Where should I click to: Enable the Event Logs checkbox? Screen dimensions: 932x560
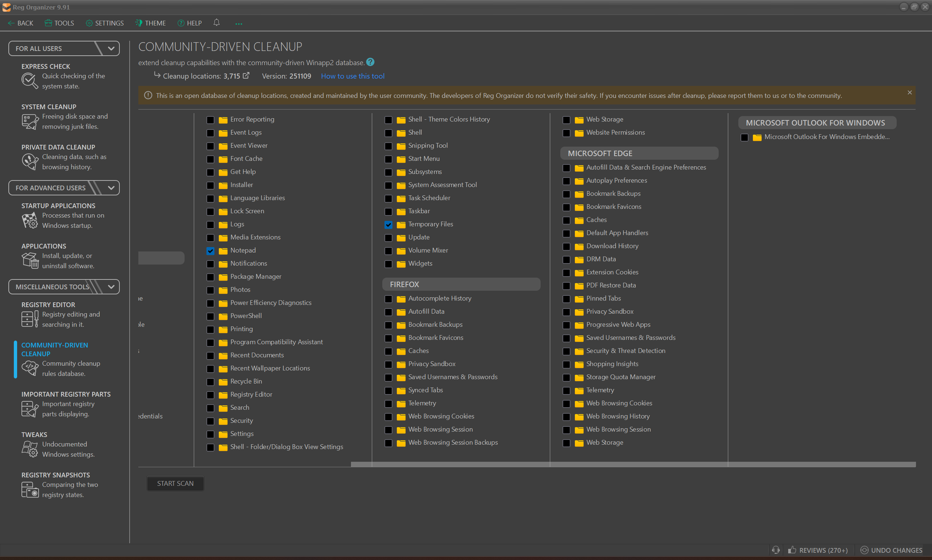tap(210, 133)
